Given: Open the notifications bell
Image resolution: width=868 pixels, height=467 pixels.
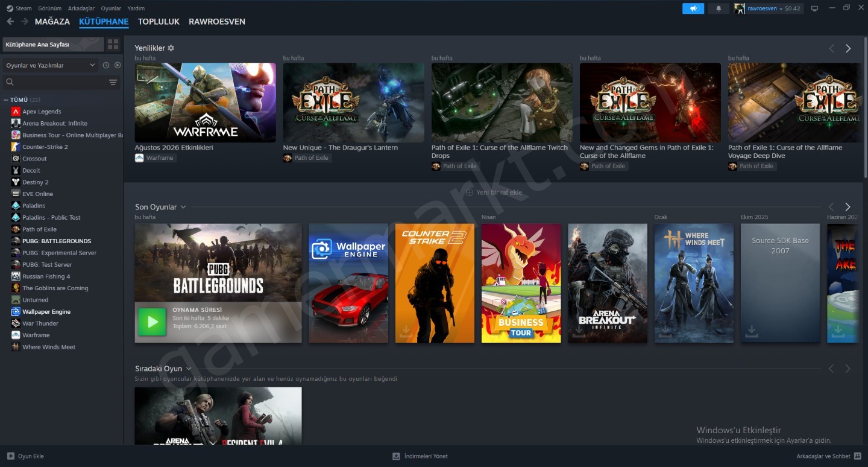Looking at the screenshot, I should [x=719, y=8].
